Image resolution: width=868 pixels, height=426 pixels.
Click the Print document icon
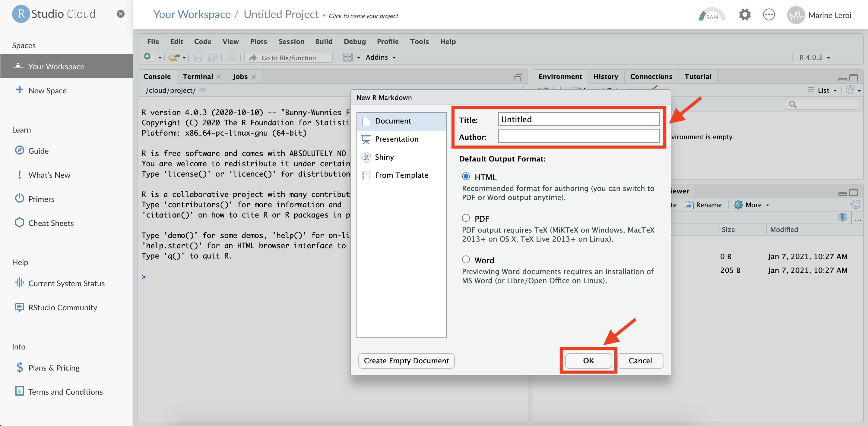(x=232, y=58)
